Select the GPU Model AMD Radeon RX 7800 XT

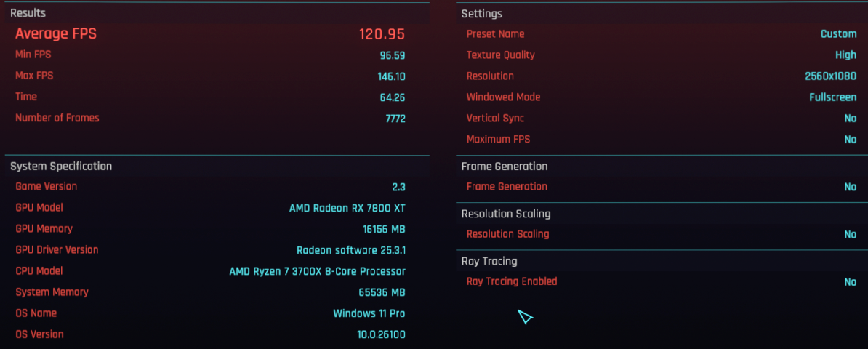coord(347,208)
